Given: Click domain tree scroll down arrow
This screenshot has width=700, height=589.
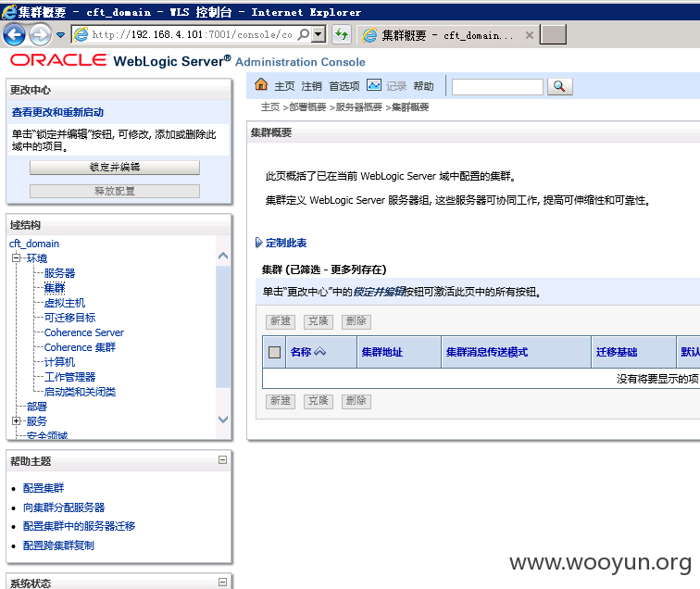Looking at the screenshot, I should (223, 419).
